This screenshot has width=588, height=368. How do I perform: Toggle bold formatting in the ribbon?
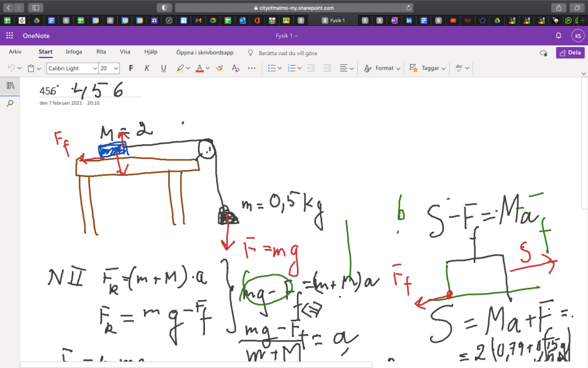pos(131,68)
